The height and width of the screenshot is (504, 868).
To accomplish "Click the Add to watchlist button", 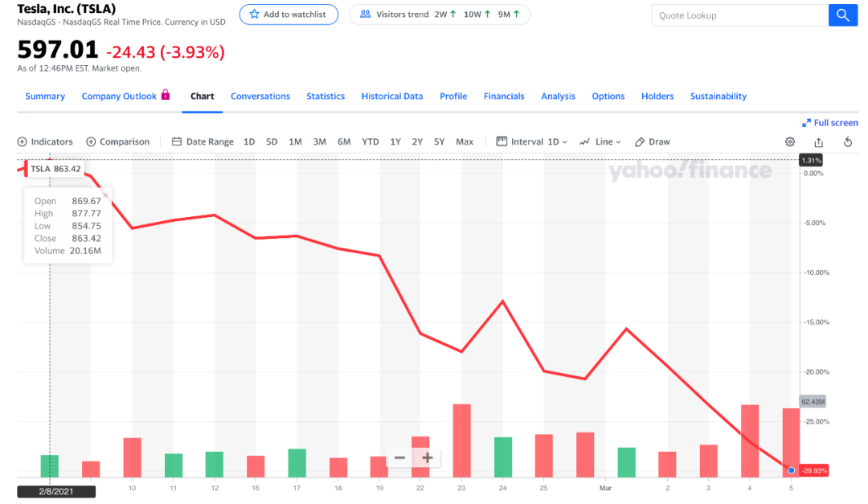I will pyautogui.click(x=289, y=14).
